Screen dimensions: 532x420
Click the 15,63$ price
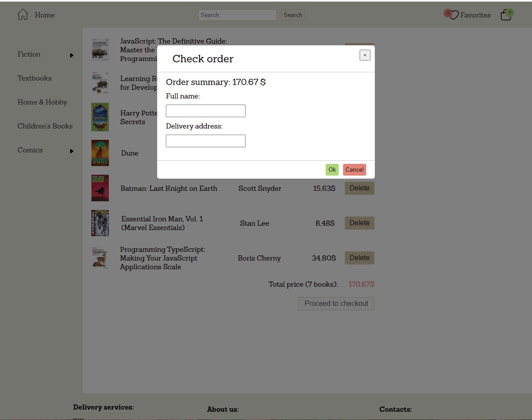(324, 188)
